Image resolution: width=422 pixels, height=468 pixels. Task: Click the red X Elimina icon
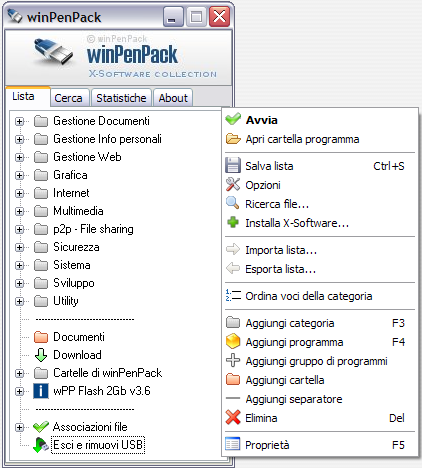(233, 417)
